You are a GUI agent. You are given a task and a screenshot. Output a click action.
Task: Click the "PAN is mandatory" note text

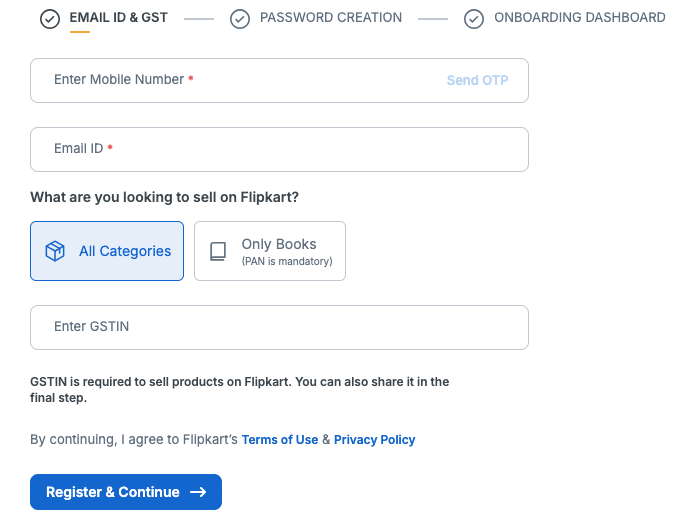(x=287, y=262)
